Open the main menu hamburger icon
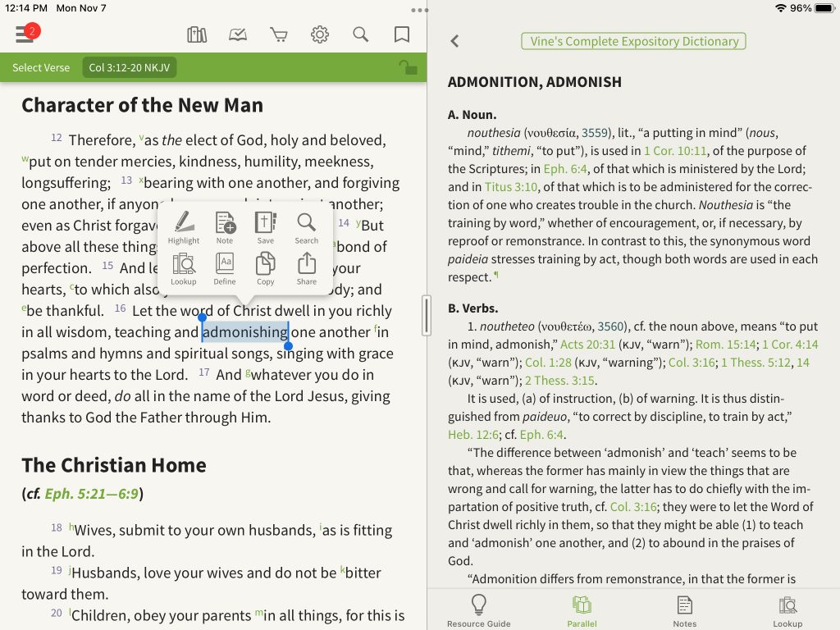The height and width of the screenshot is (630, 840). pyautogui.click(x=24, y=34)
